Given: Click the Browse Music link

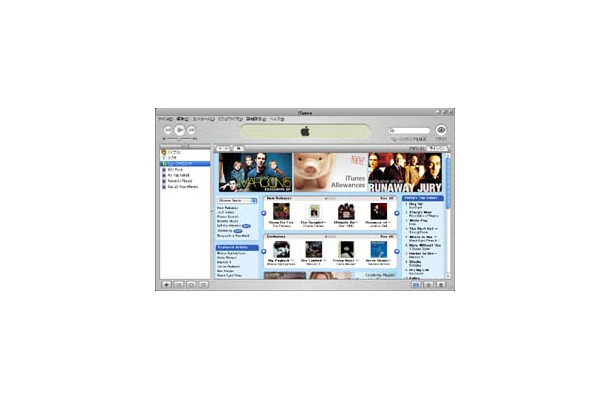Looking at the screenshot, I should click(x=228, y=221).
